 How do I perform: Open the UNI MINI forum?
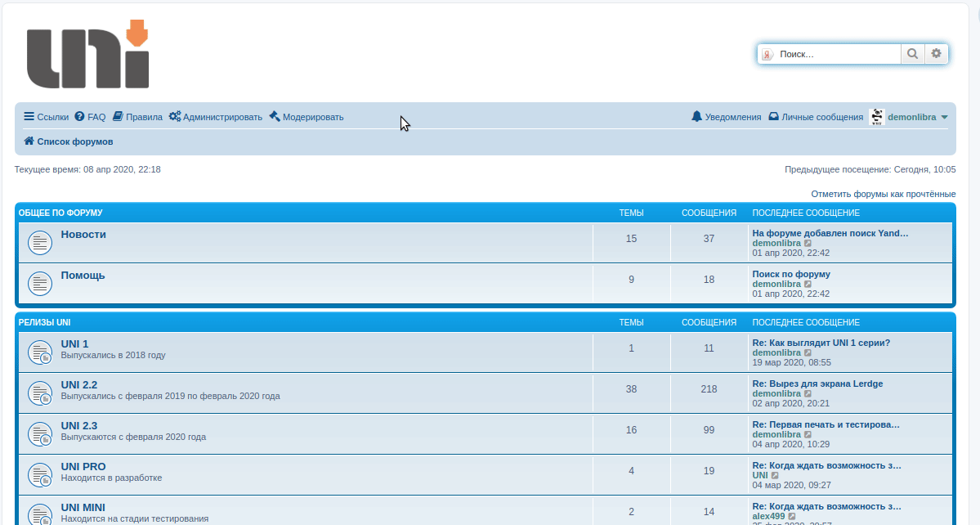point(83,508)
